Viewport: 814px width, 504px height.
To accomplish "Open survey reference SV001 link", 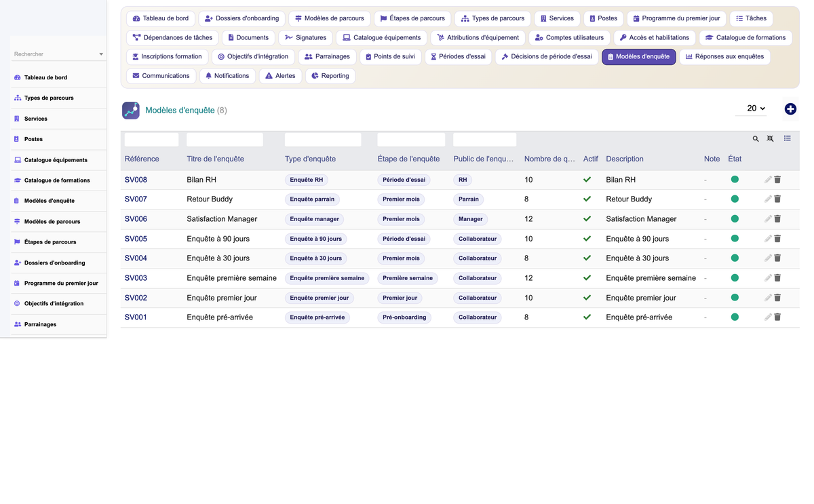I will (x=136, y=317).
